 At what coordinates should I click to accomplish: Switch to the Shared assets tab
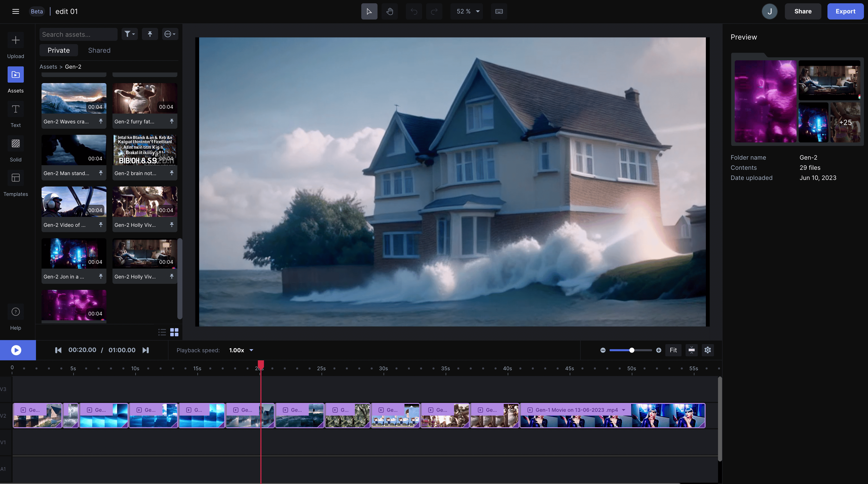click(99, 50)
